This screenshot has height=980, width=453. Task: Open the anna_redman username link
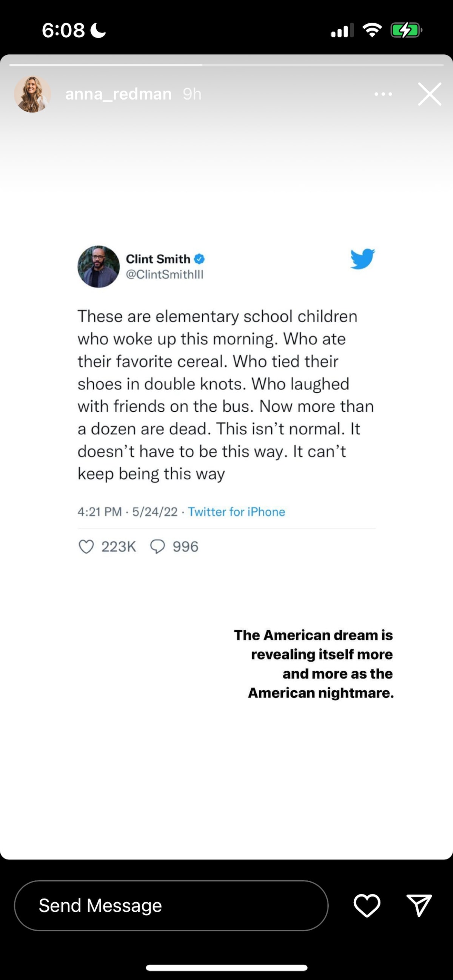coord(119,94)
